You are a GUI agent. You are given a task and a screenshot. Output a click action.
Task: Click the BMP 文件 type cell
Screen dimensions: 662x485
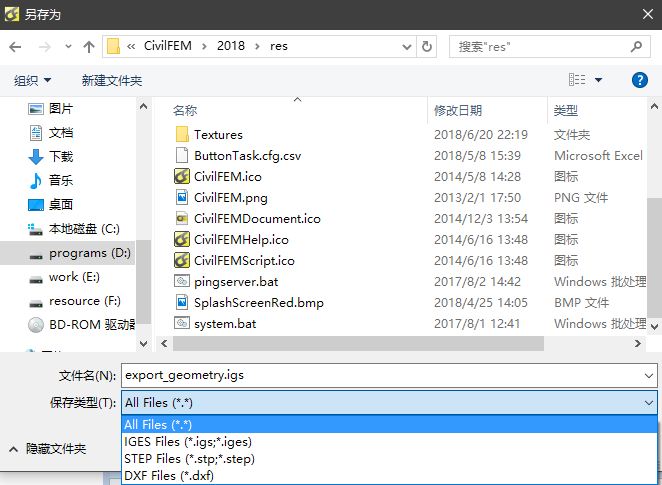click(581, 303)
